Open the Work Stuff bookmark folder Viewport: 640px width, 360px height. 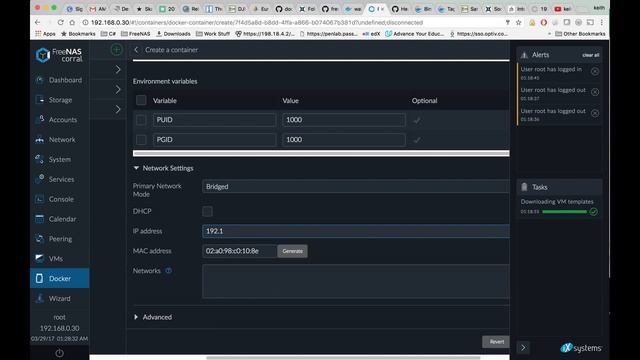pos(213,34)
